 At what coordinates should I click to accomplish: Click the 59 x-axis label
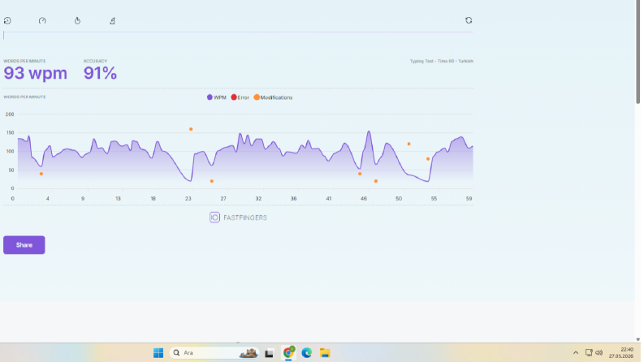pos(469,199)
